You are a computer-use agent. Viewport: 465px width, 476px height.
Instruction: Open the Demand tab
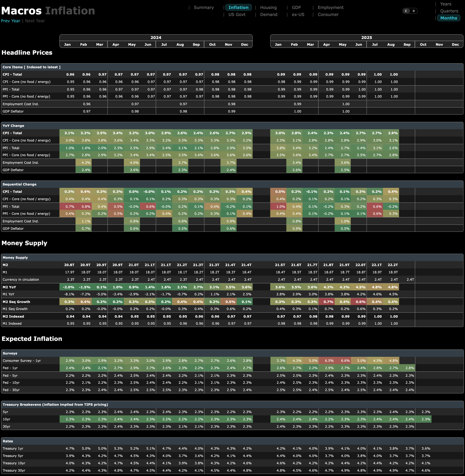[268, 15]
